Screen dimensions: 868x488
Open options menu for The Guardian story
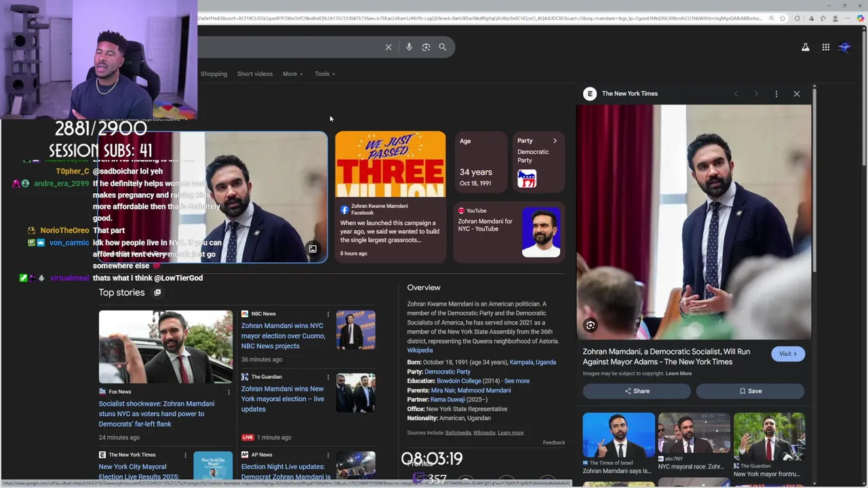(x=328, y=377)
